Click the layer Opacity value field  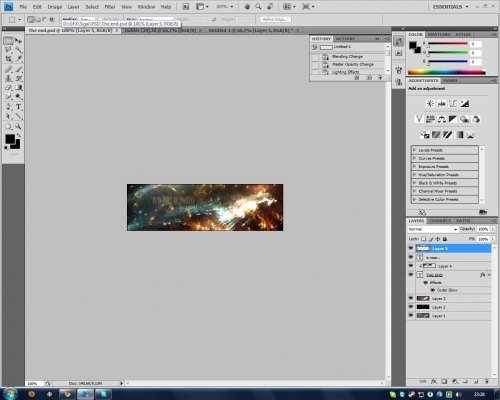tap(483, 229)
